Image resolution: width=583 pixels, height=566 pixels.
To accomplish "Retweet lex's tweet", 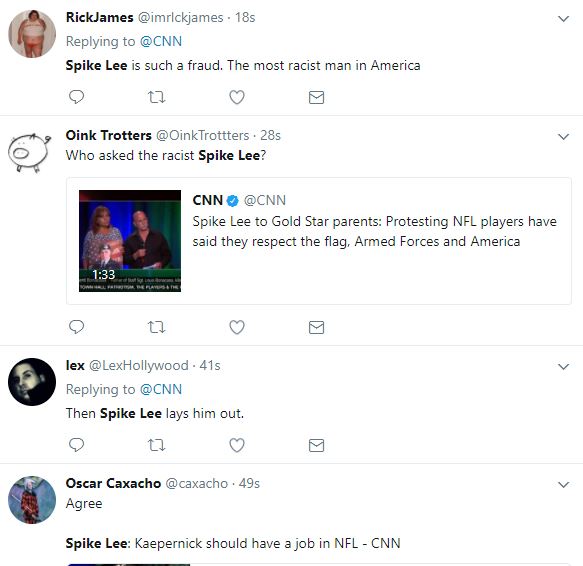I will coord(156,445).
